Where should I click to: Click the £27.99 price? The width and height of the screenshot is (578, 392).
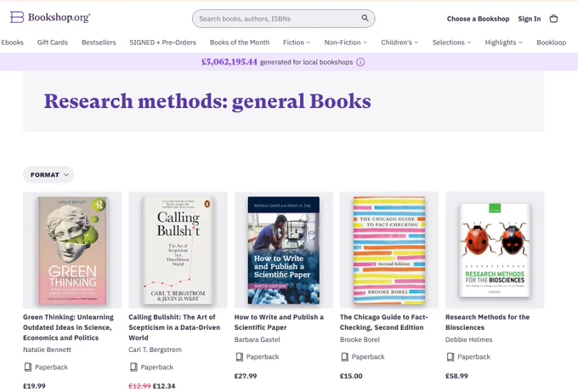pos(246,376)
